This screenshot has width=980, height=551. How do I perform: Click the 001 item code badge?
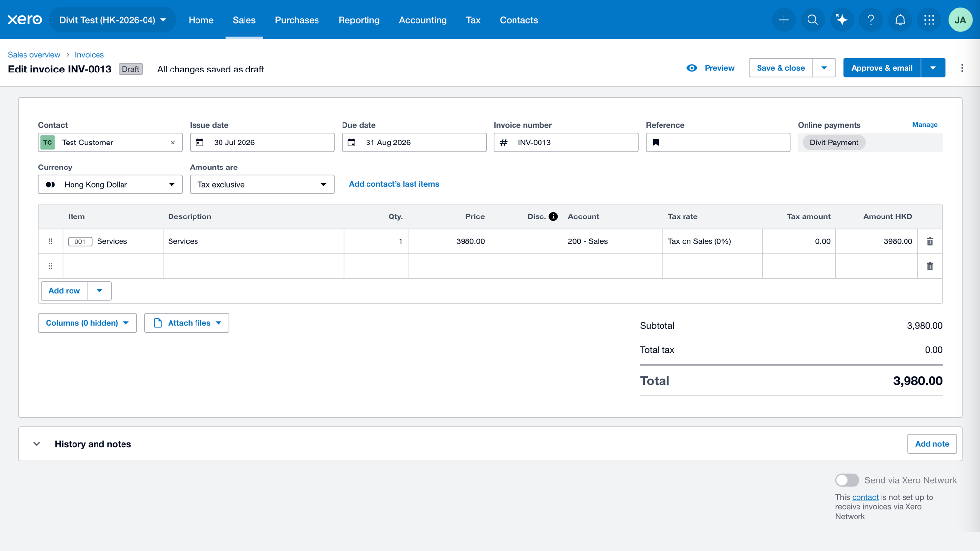(80, 241)
